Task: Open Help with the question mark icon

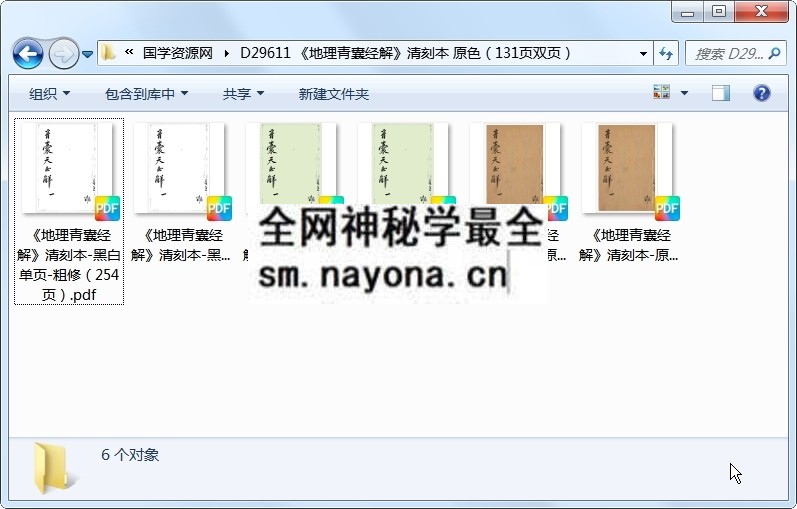Action: tap(761, 93)
